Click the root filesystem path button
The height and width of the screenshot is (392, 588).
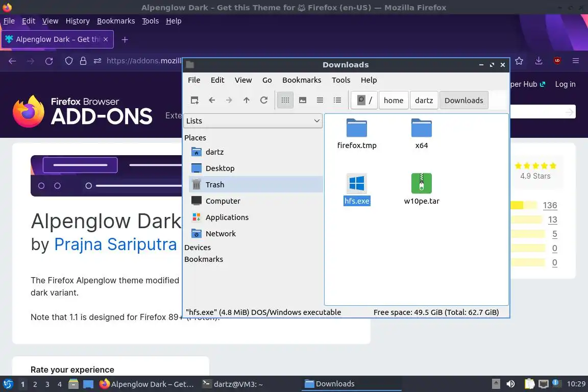coord(364,100)
